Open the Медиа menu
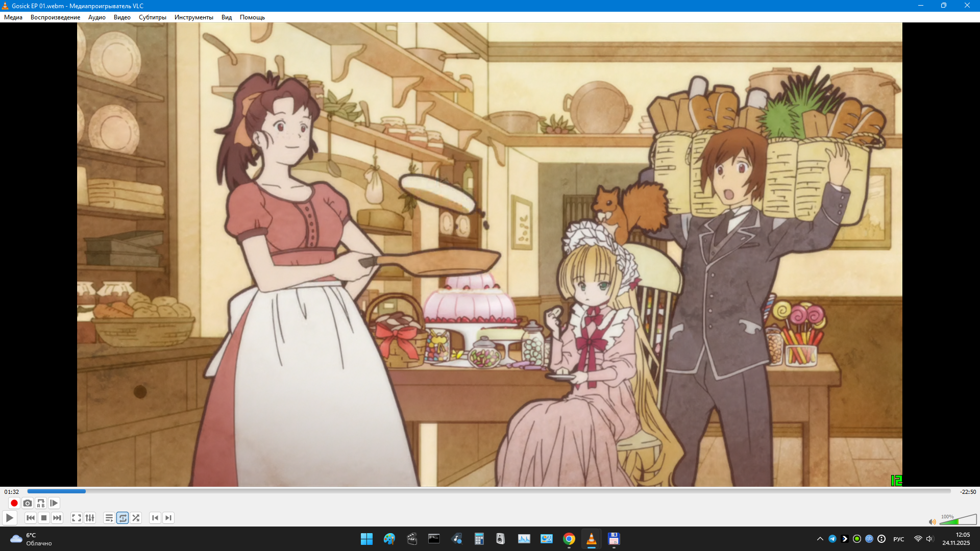The image size is (980, 551). pos(13,17)
